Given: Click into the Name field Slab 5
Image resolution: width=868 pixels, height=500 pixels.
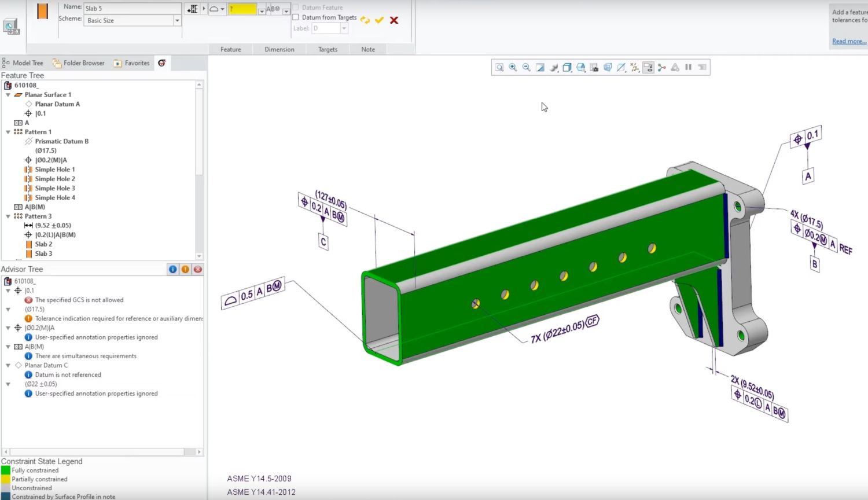Looking at the screenshot, I should [133, 8].
